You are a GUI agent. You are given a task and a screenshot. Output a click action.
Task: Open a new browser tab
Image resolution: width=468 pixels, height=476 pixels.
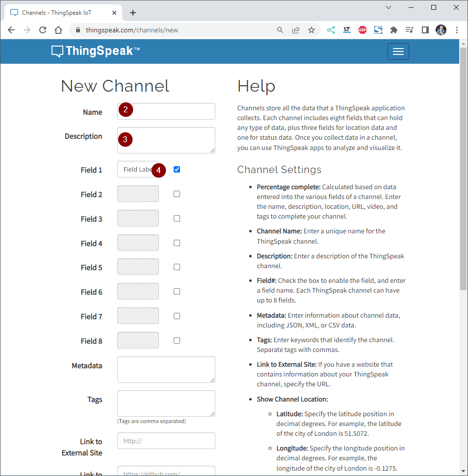point(133,13)
